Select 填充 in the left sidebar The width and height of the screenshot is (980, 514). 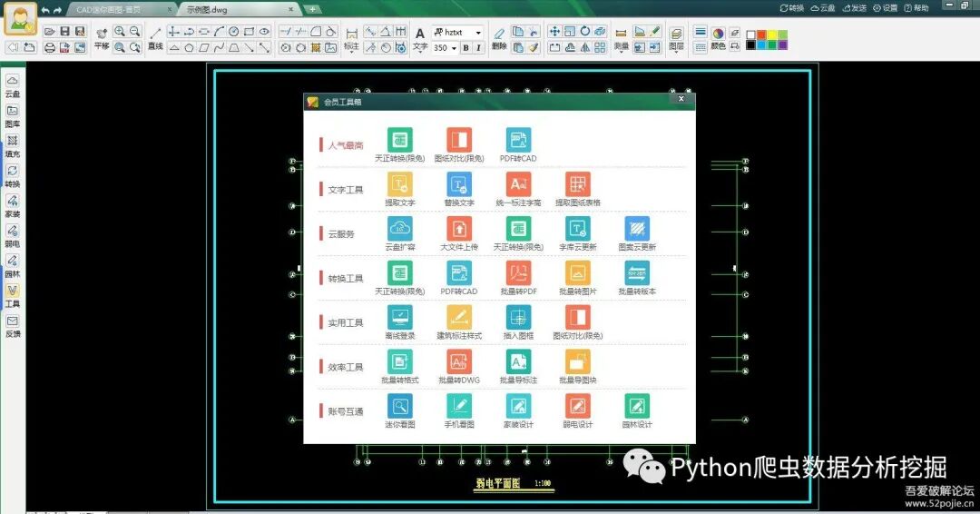(13, 146)
